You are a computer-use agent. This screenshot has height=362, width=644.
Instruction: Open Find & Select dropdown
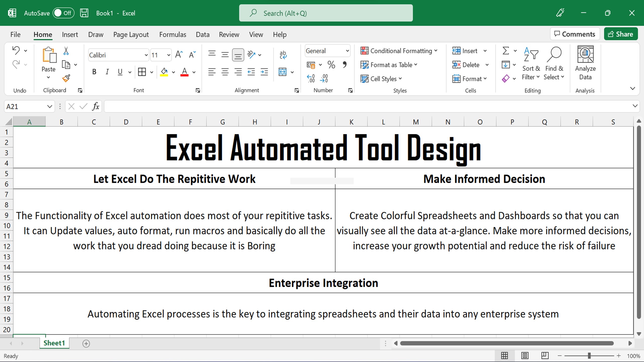click(554, 63)
